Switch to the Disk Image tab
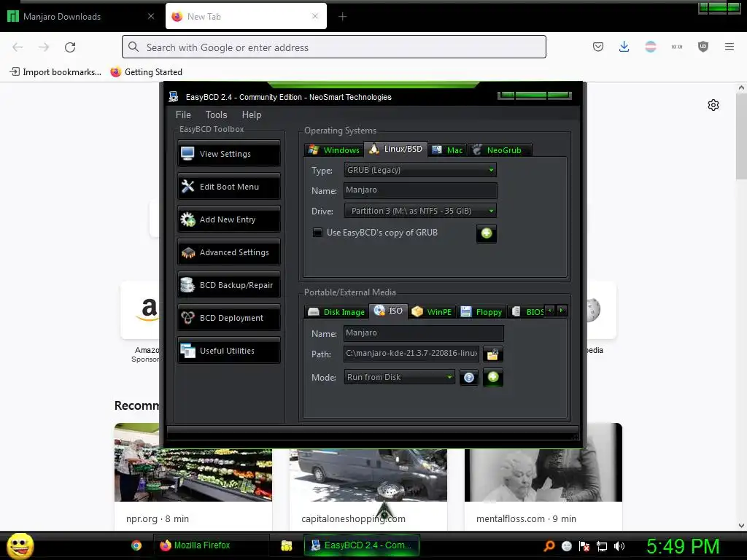Screen dimensions: 747x560 pos(336,312)
